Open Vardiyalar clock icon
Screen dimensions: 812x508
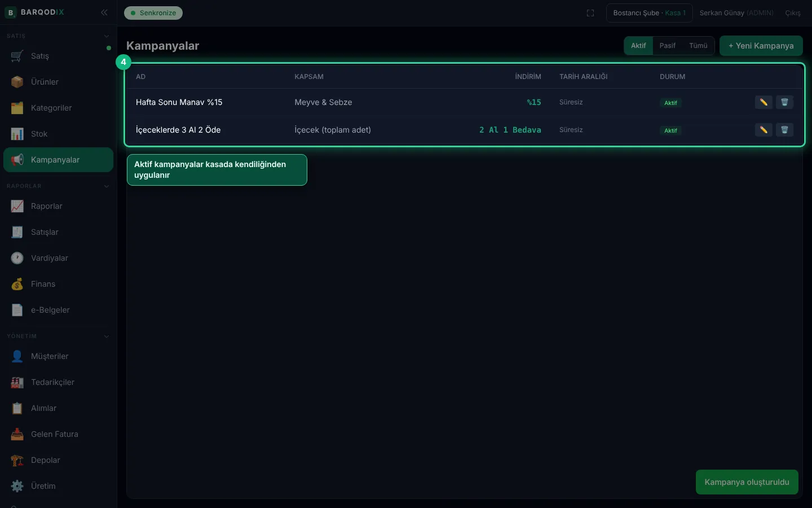tap(17, 258)
